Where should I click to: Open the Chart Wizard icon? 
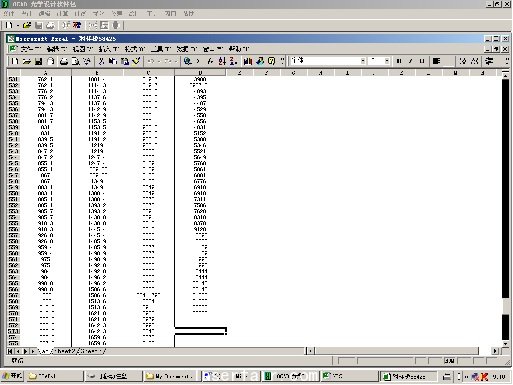click(248, 61)
